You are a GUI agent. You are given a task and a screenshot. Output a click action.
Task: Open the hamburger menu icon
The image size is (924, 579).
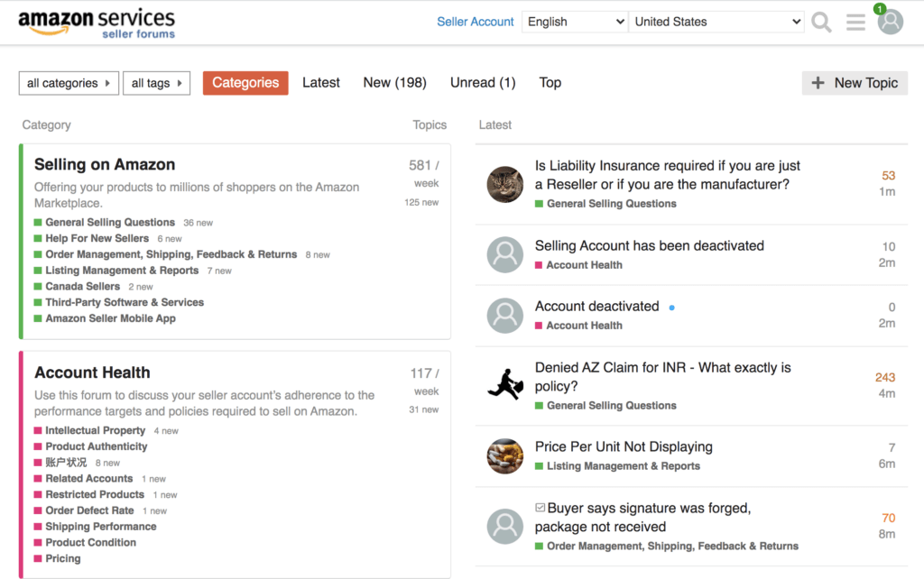point(855,23)
